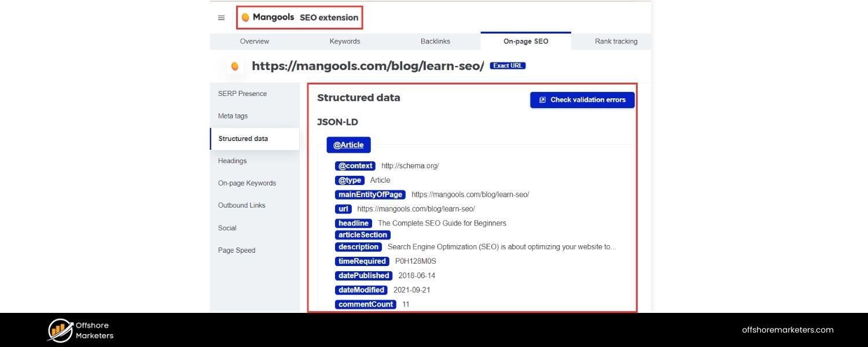The height and width of the screenshot is (347, 868).
Task: Click the P0H128M0S value
Action: (415, 261)
